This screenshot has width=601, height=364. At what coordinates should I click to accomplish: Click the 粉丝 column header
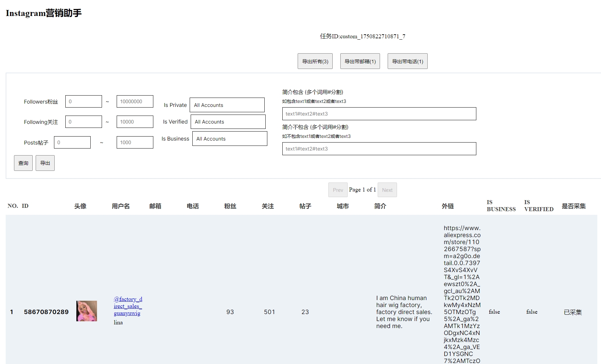[x=230, y=206]
